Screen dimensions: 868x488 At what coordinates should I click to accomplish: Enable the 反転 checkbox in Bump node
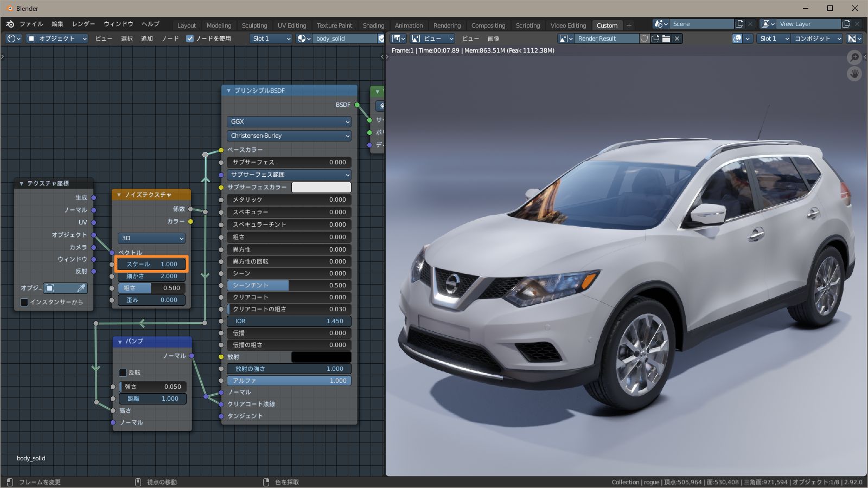pos(123,373)
